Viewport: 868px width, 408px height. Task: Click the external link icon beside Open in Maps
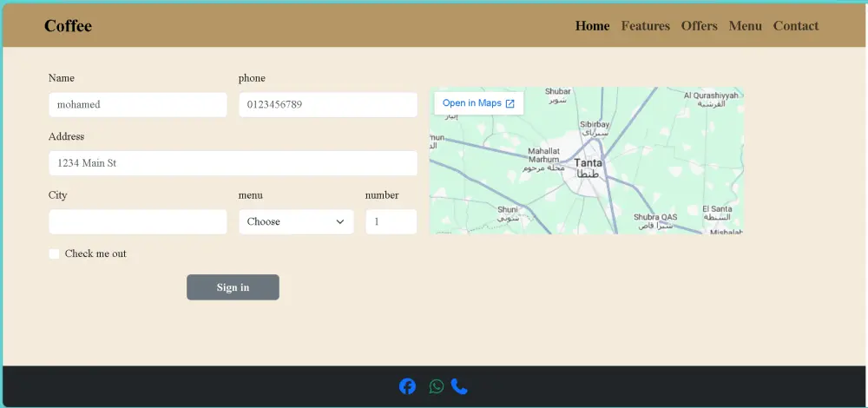pos(510,103)
